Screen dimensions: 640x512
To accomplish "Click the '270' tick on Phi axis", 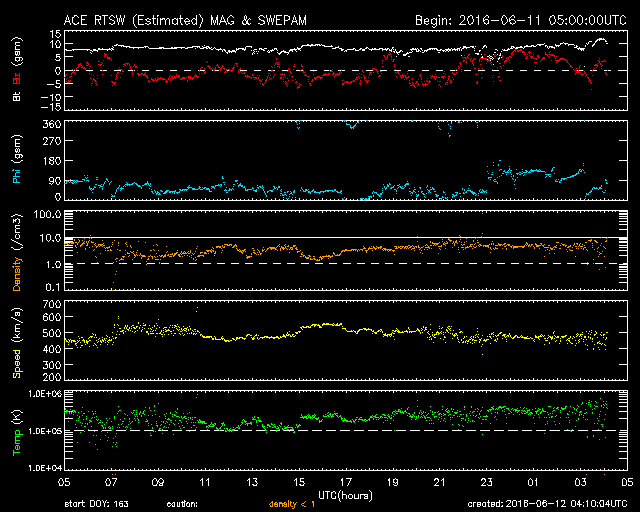I will [52, 141].
